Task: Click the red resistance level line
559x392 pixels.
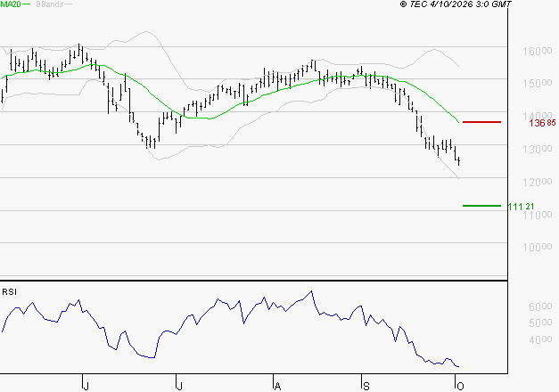Action: [481, 122]
